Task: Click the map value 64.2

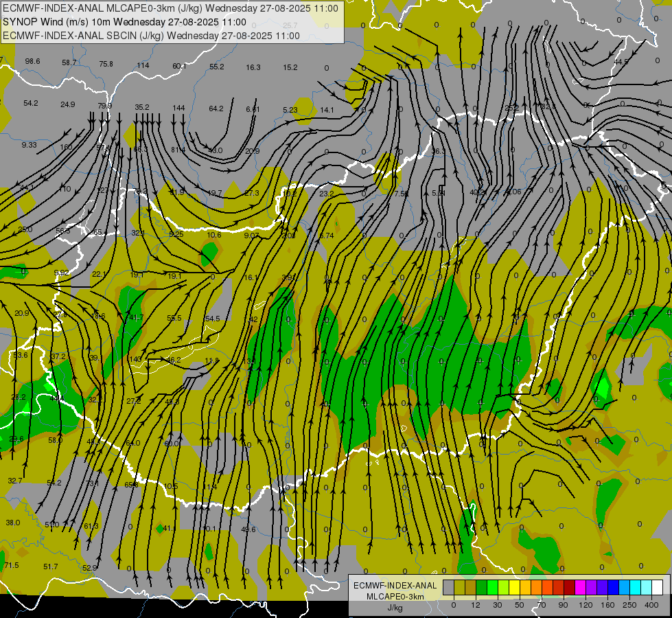Action: point(216,108)
